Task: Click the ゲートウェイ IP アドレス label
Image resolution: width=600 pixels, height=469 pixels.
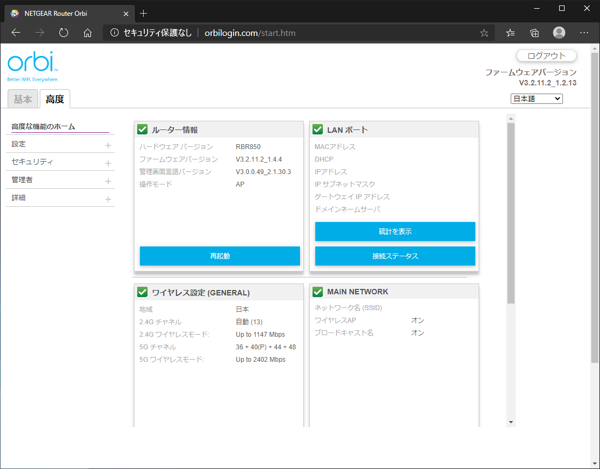Action: (352, 197)
